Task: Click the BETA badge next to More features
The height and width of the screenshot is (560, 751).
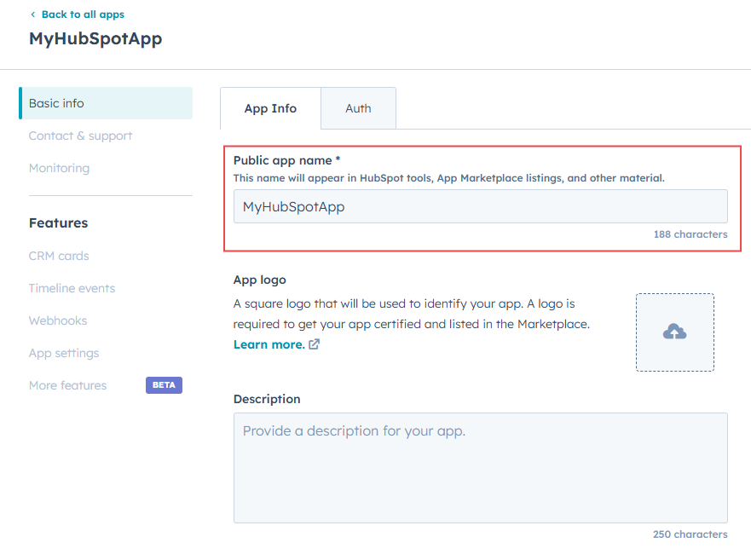Action: pos(164,385)
